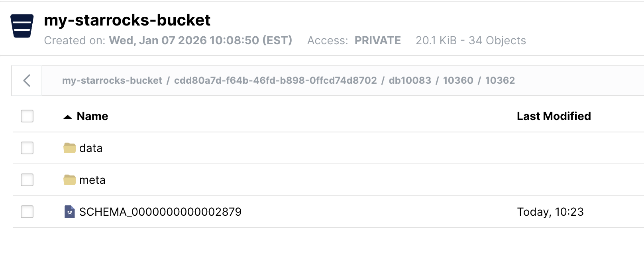644x260 pixels.
Task: Select the SCHEMA_0000000000002879 file name
Action: (160, 212)
